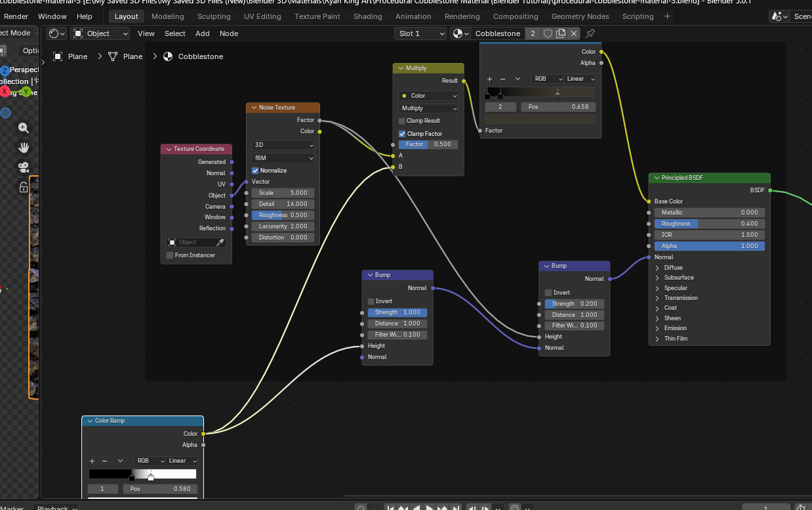
Task: Click the Plane object breadcrumb
Action: [x=70, y=56]
